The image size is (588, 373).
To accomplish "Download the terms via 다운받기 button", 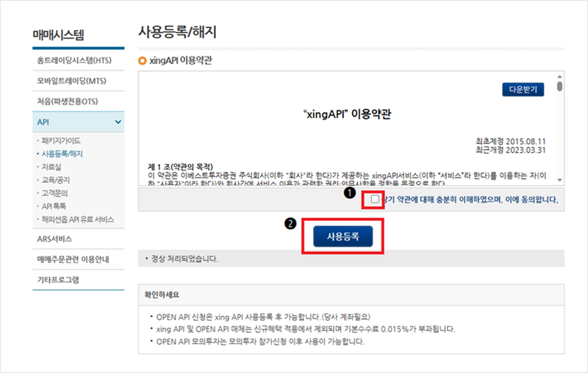I will click(523, 90).
